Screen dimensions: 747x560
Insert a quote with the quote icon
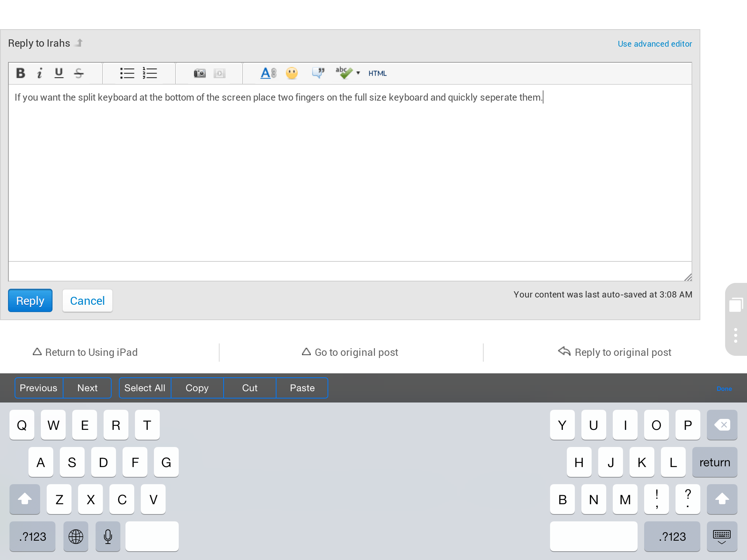(x=318, y=73)
